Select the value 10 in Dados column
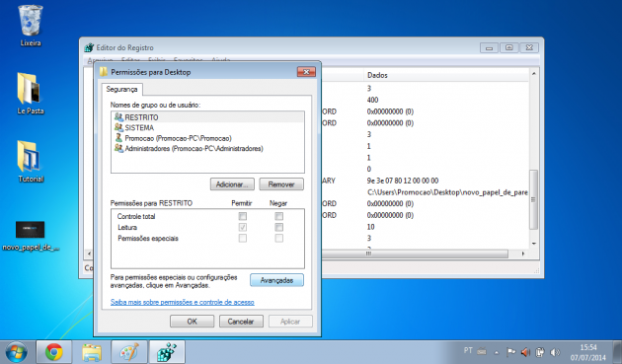Viewport: 622px width, 364px height. pos(370,227)
